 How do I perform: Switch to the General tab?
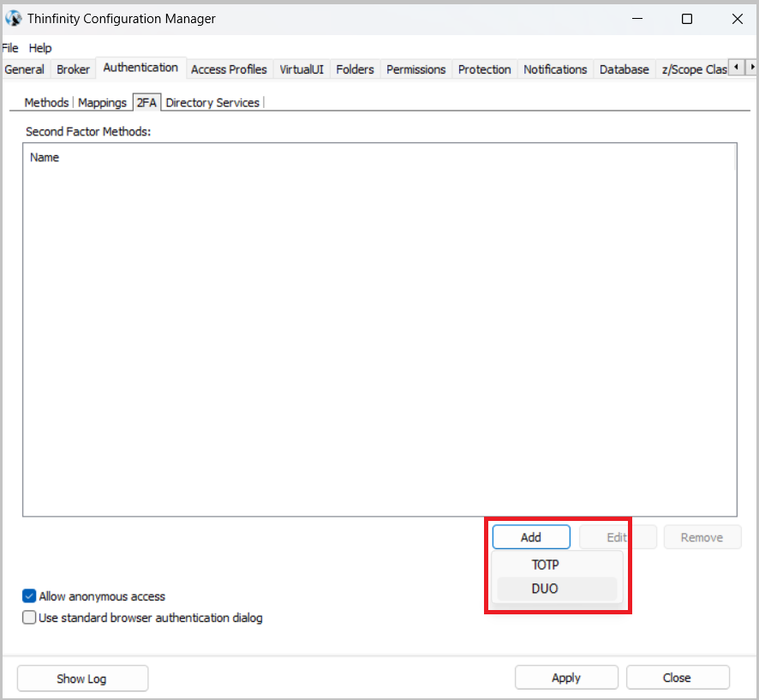(25, 69)
